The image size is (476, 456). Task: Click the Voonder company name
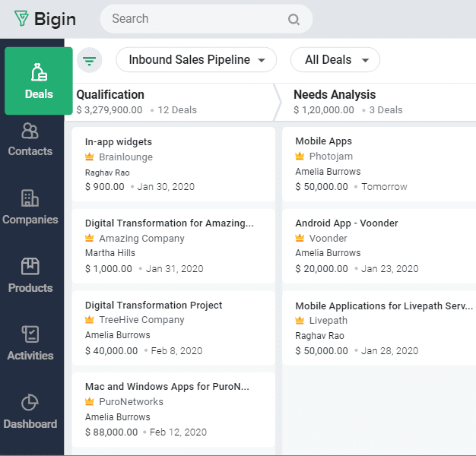click(328, 238)
